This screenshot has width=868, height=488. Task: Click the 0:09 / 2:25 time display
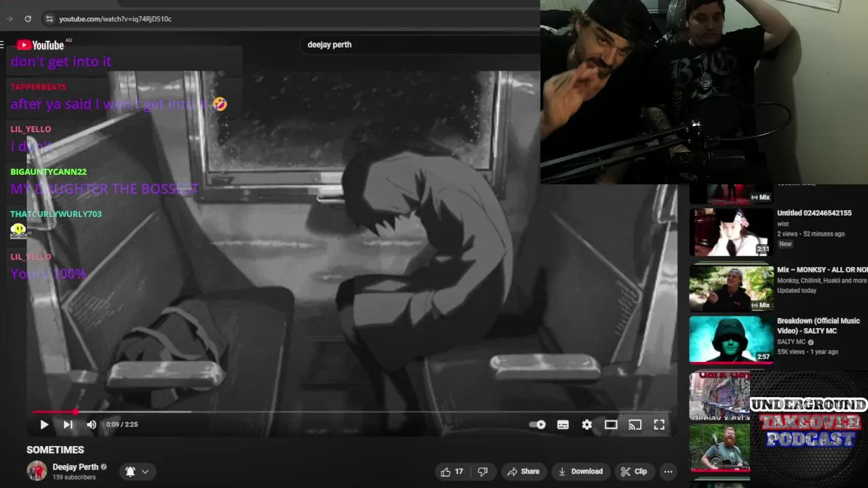(122, 425)
